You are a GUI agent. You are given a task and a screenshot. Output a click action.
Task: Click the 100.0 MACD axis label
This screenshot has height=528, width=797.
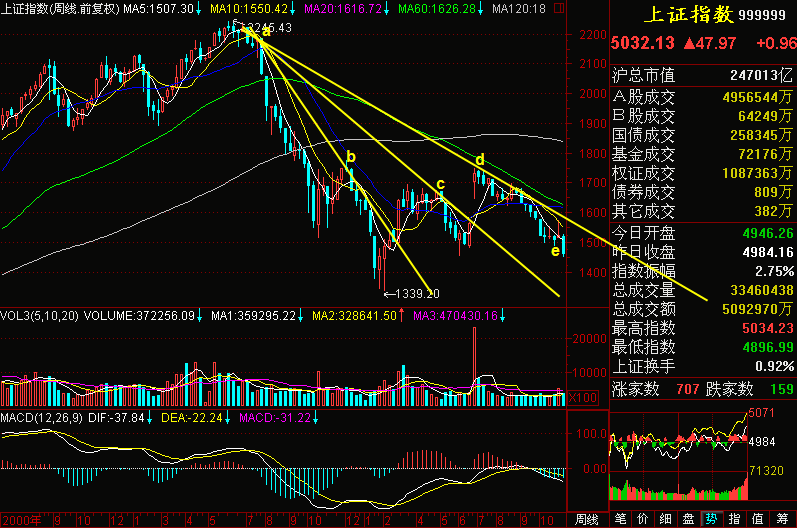592,434
